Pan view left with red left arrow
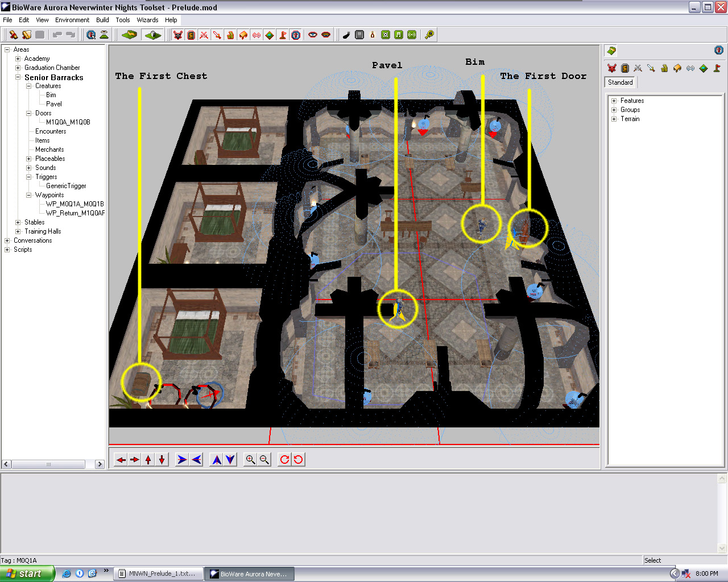The image size is (728, 582). click(121, 459)
